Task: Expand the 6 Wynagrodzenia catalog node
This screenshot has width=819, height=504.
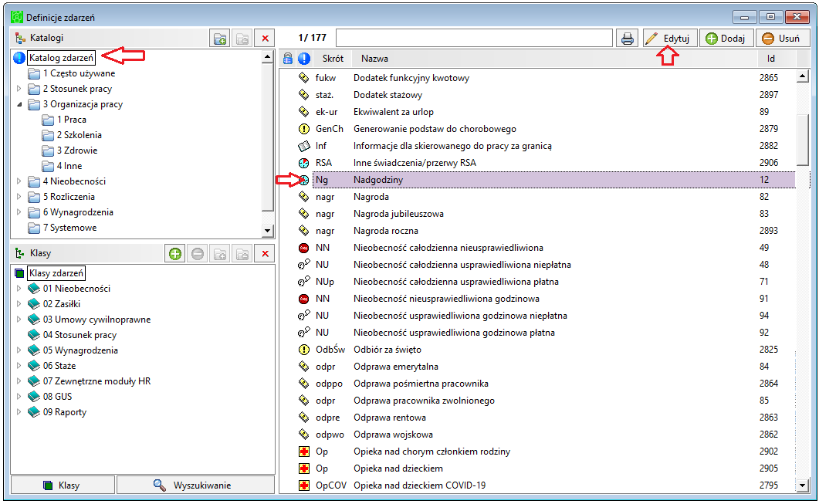Action: [19, 212]
